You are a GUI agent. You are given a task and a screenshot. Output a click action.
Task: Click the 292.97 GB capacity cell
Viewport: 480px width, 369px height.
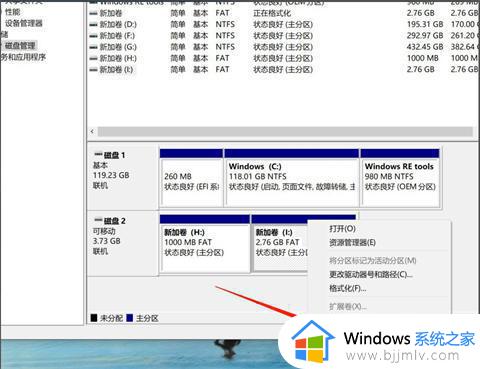[425, 36]
